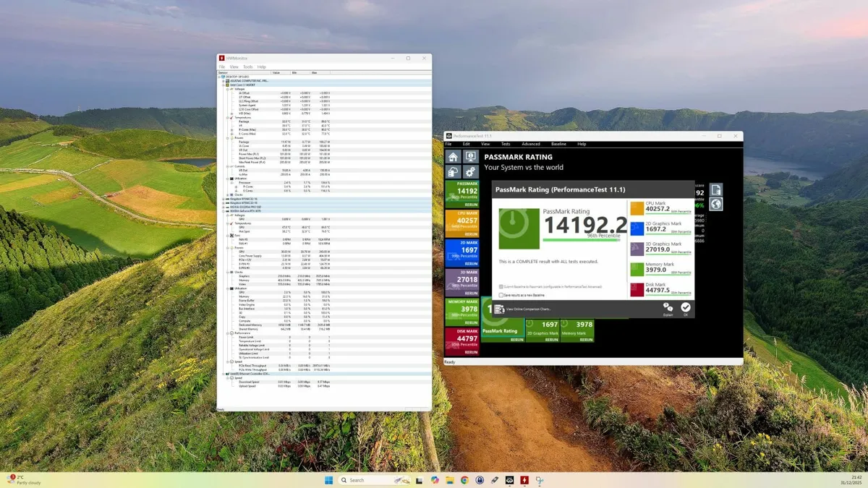Click the View Online Comparison Charts link
The width and height of the screenshot is (868, 488).
[528, 309]
